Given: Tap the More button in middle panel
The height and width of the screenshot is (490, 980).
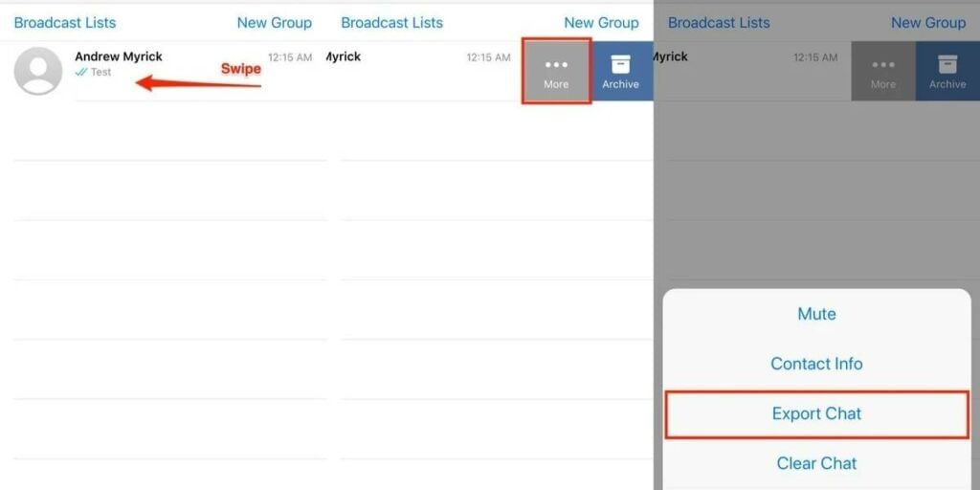Looking at the screenshot, I should [556, 71].
